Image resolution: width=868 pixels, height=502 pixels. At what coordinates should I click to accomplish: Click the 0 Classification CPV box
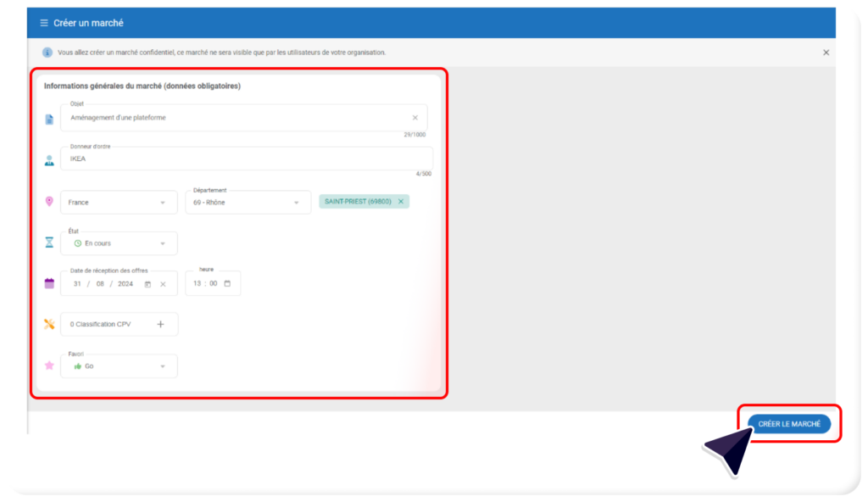point(106,324)
